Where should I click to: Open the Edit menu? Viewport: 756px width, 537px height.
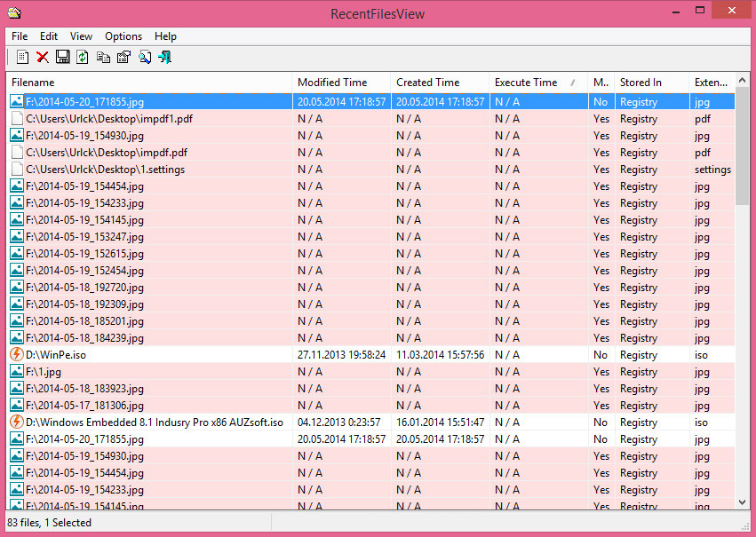(49, 36)
